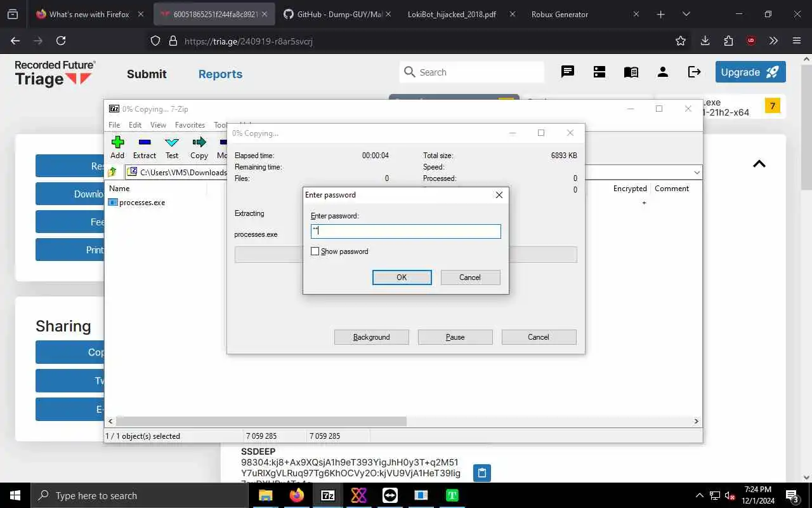
Task: Click the 7-Zip Add toolbar icon
Action: coord(117,147)
